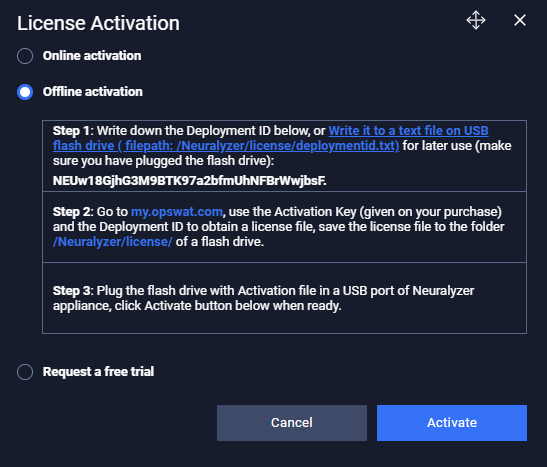The height and width of the screenshot is (467, 547).
Task: Click the "Step 1" heading text
Action: pyautogui.click(x=72, y=131)
